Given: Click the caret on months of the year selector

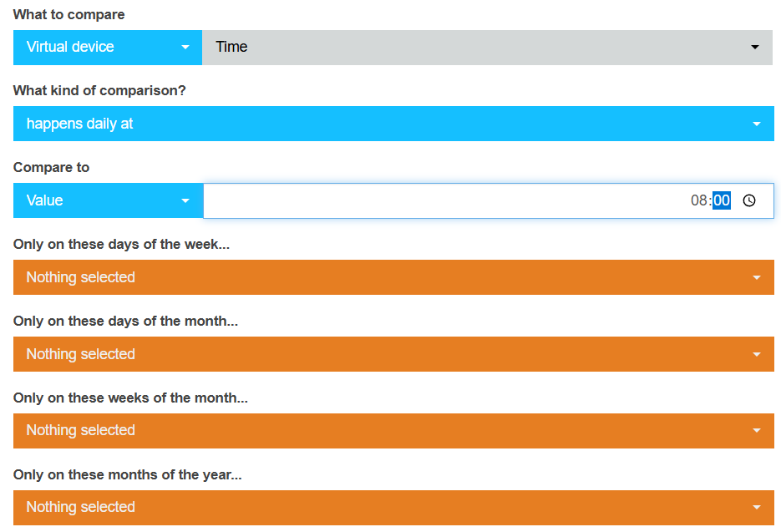Looking at the screenshot, I should tap(757, 508).
